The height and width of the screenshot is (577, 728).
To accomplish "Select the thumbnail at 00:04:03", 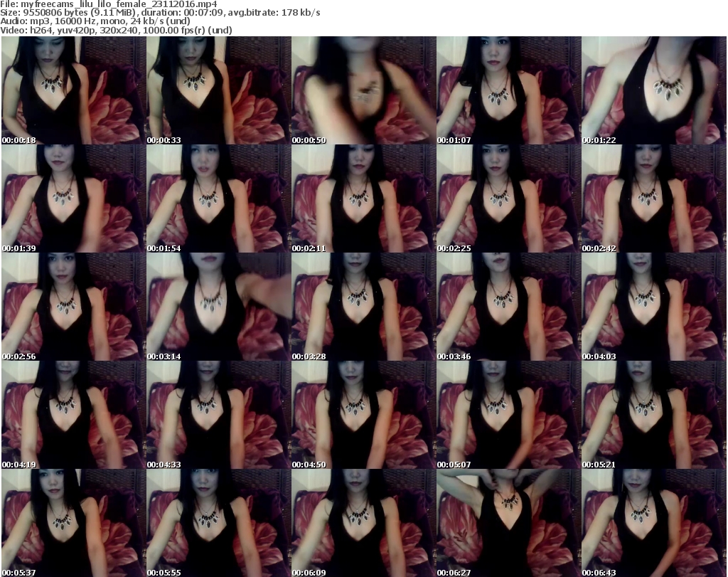I will coord(654,307).
